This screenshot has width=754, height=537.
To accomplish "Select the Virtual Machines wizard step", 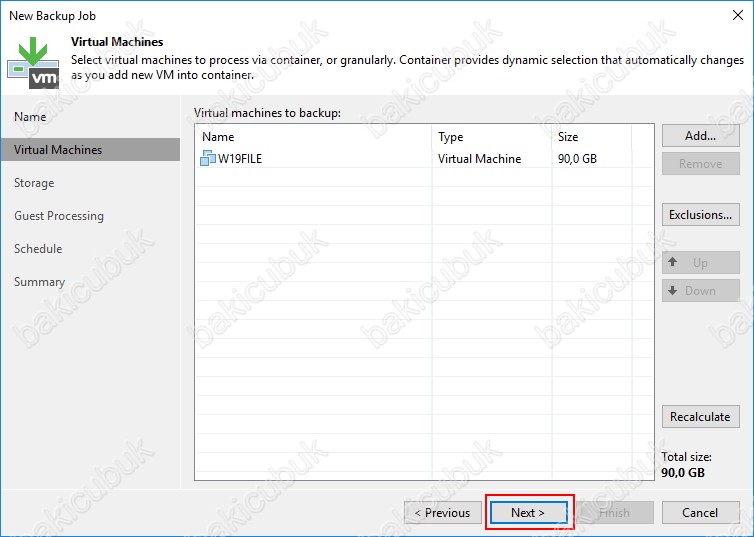I will (x=90, y=150).
